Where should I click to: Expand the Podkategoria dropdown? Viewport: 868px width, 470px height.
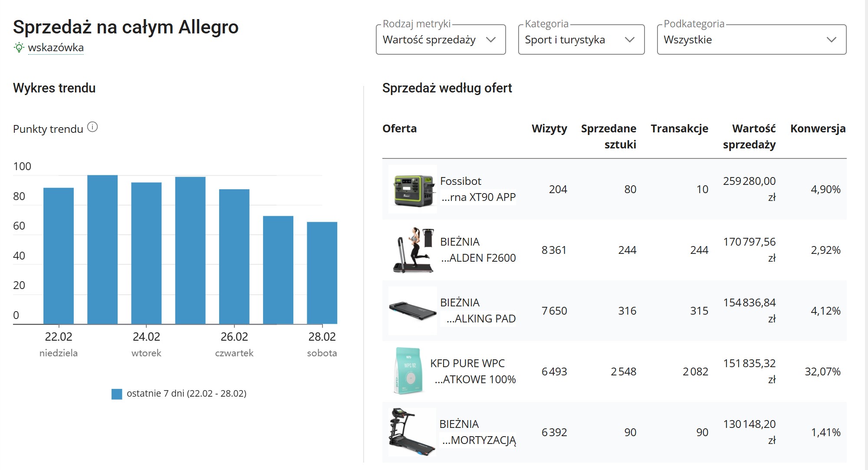click(x=751, y=39)
